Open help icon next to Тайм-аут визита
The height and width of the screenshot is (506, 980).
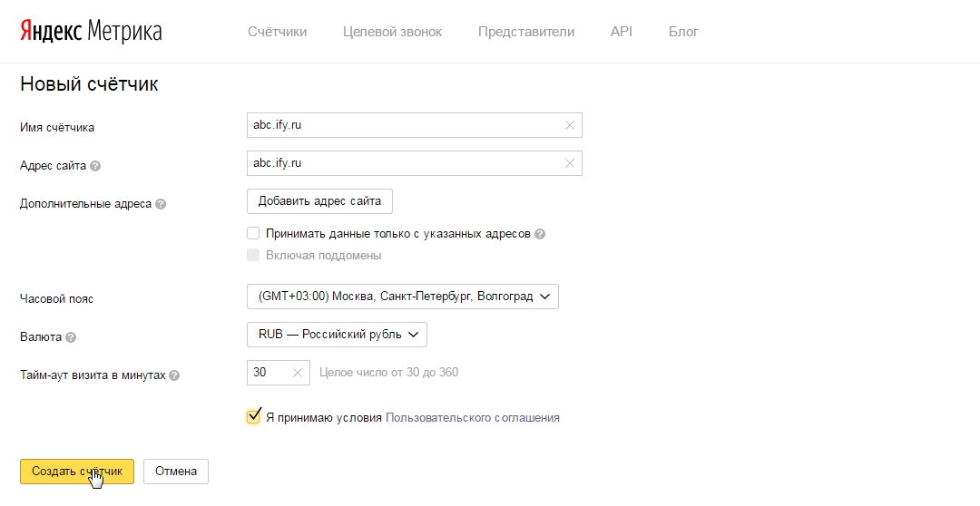(174, 375)
